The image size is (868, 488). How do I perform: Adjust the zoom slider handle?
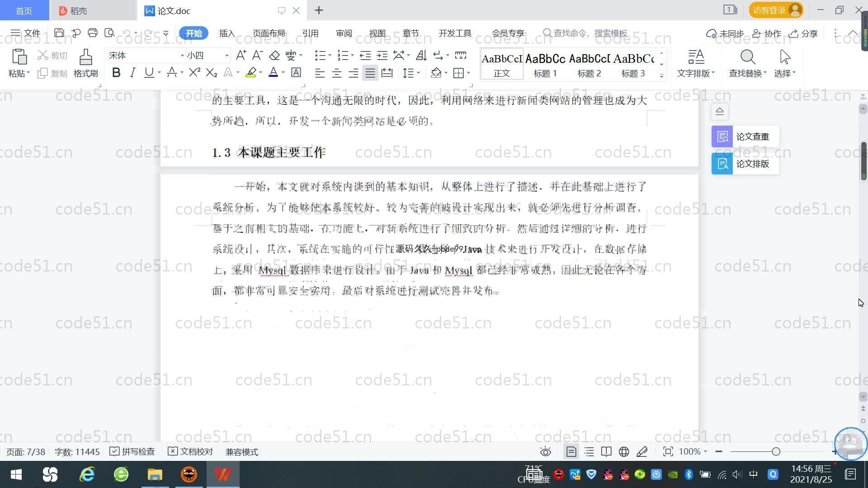tap(776, 452)
